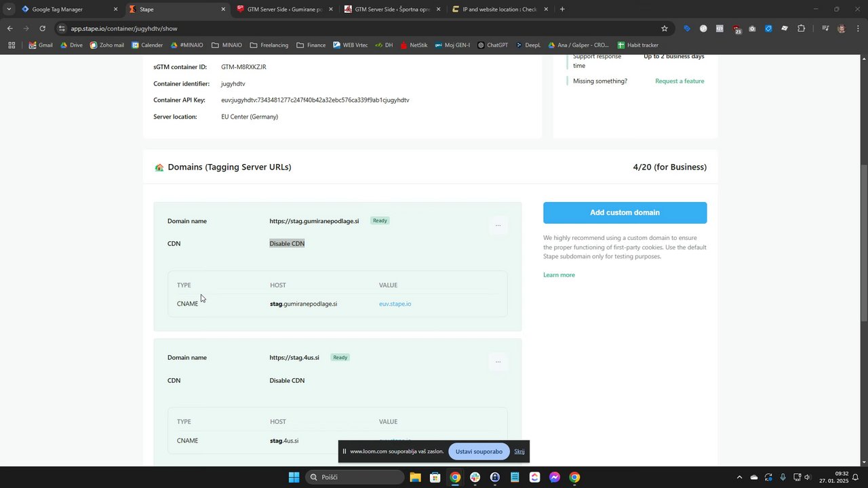This screenshot has height=488, width=868.
Task: Open options menu for stag.4us.si domain
Action: pyautogui.click(x=498, y=362)
